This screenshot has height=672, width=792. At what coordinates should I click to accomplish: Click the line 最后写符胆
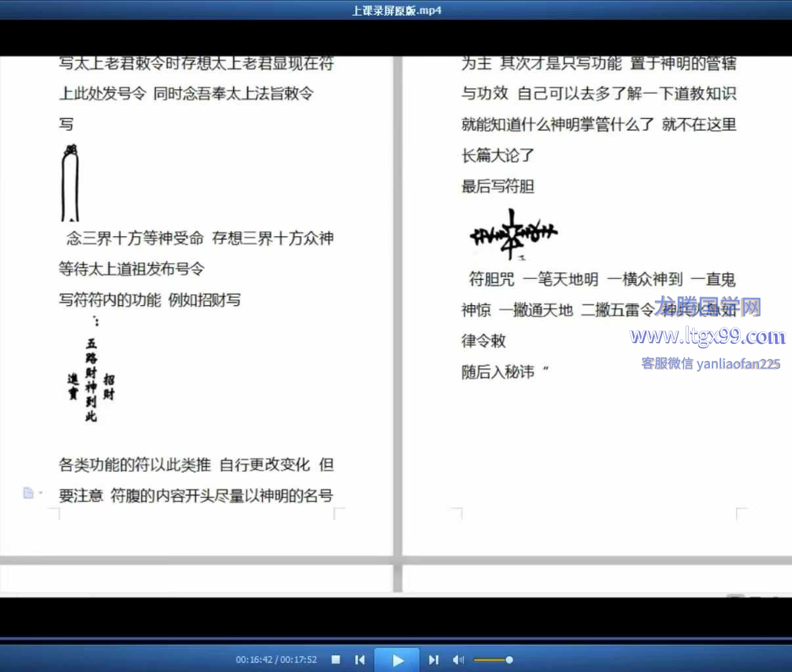tap(498, 186)
